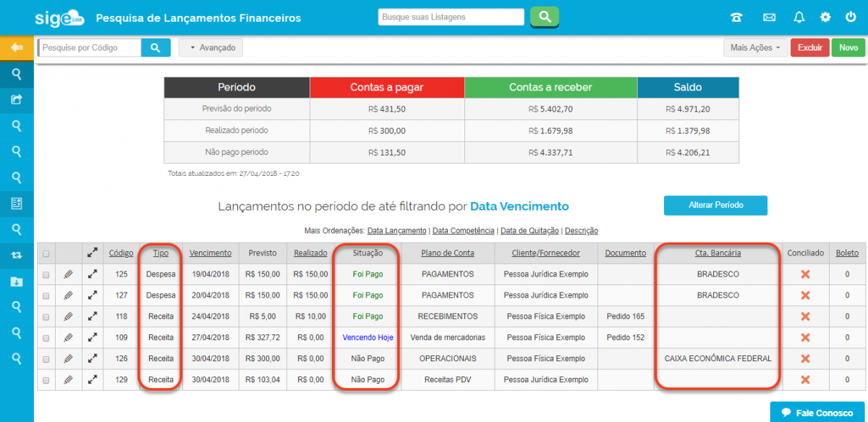868x422 pixels.
Task: Expand details of entry 109
Action: point(93,337)
